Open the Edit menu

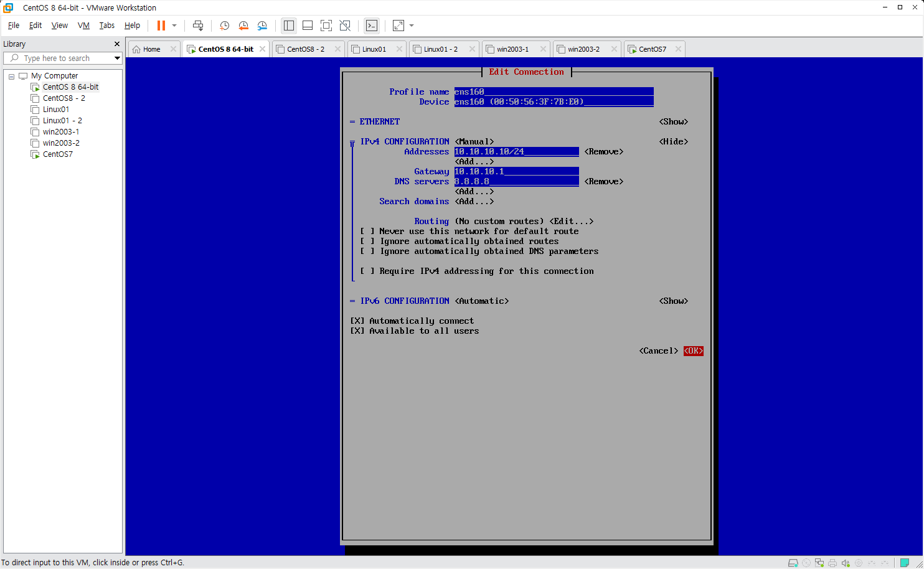click(x=35, y=26)
